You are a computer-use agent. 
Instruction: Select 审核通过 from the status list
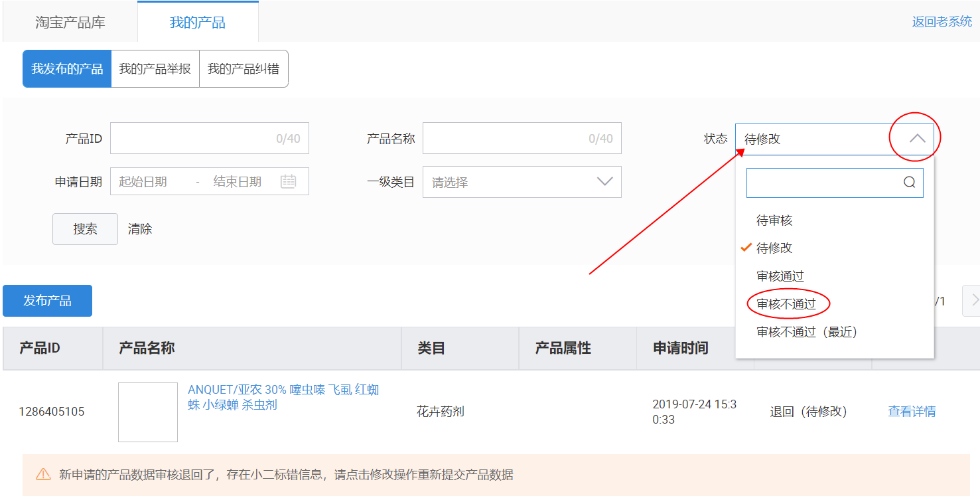[x=780, y=276]
